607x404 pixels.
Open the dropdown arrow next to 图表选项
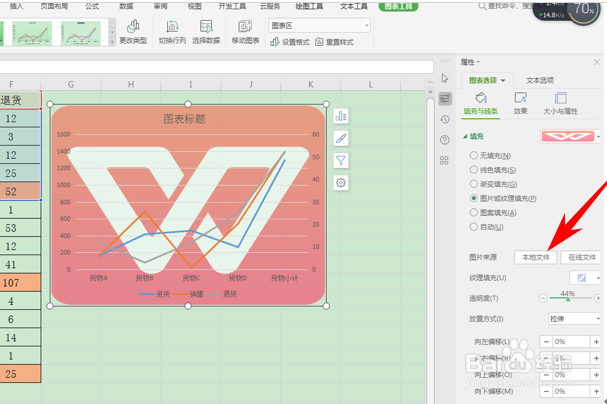click(x=503, y=80)
